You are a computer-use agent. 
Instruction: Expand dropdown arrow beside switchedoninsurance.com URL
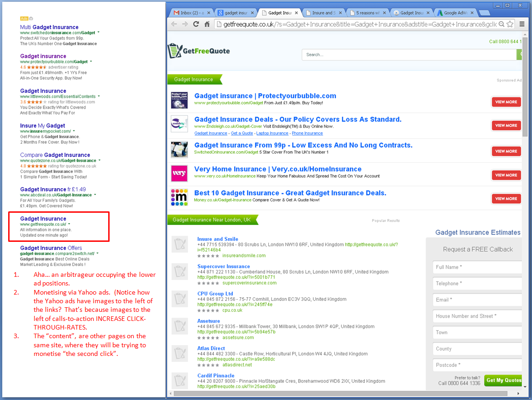(98, 33)
